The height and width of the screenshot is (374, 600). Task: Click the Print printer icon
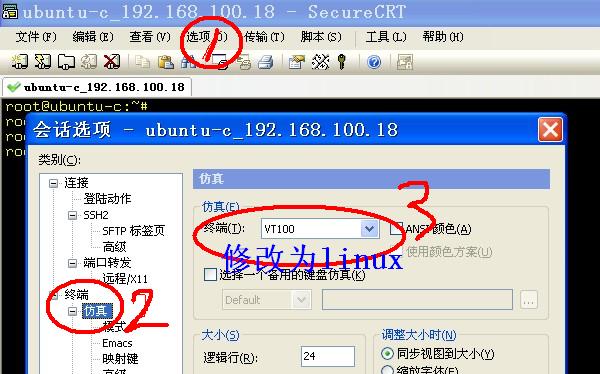[266, 62]
